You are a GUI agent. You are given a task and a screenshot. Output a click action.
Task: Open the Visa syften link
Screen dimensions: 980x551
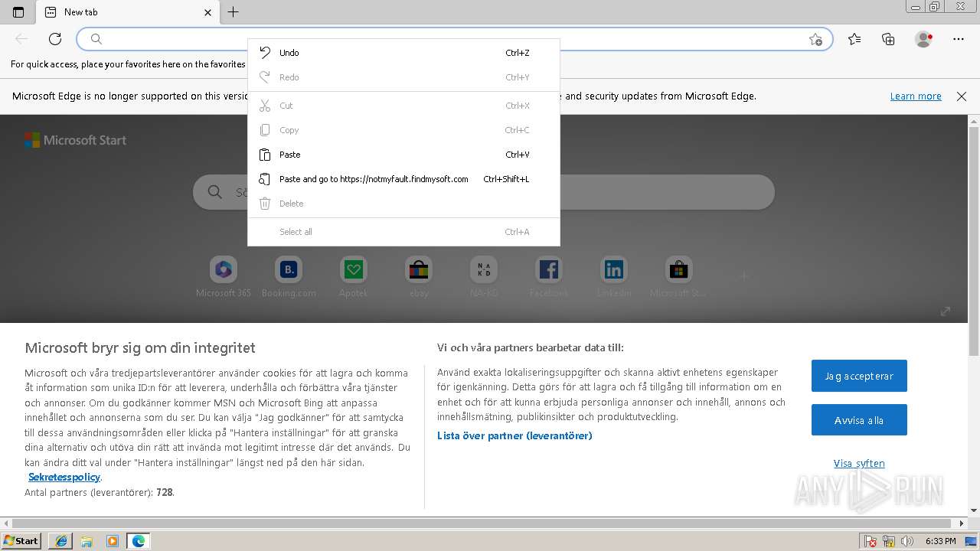pyautogui.click(x=859, y=463)
